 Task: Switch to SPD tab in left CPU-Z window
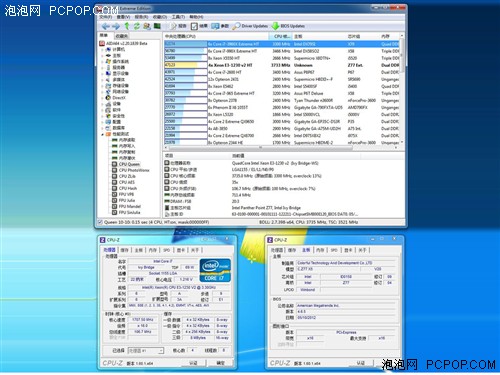(166, 250)
